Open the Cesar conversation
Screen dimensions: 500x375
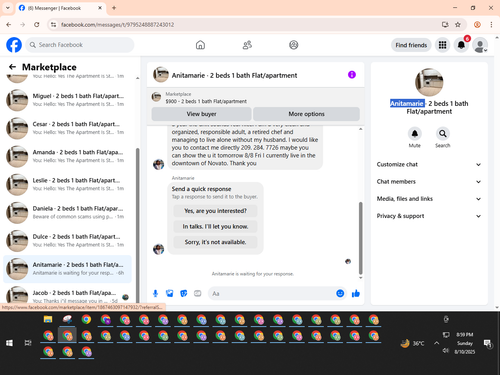(67, 128)
